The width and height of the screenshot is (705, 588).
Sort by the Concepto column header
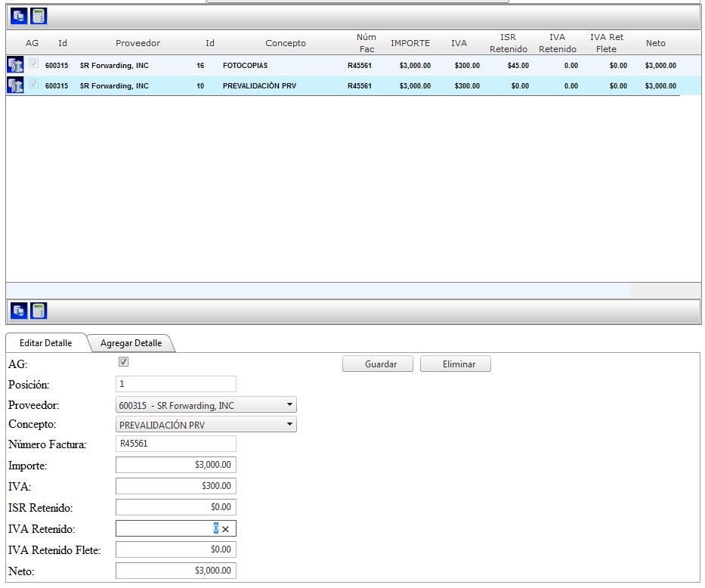(x=286, y=43)
